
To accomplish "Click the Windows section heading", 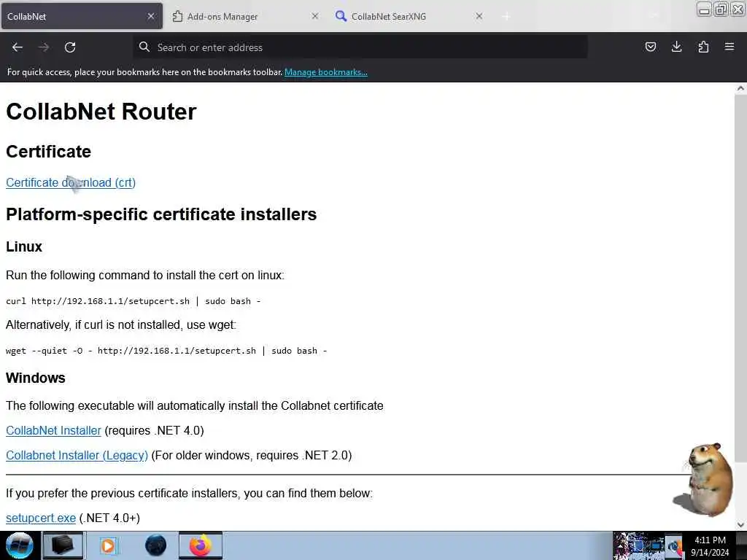I will [35, 378].
